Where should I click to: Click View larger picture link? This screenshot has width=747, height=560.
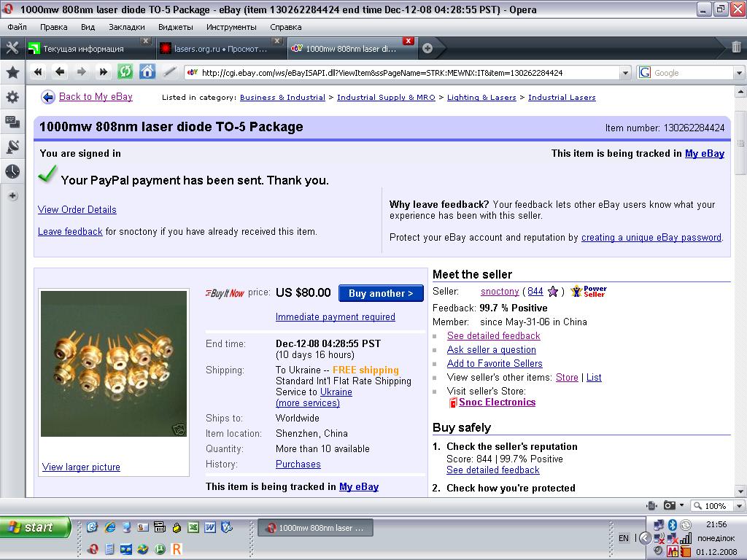(81, 467)
